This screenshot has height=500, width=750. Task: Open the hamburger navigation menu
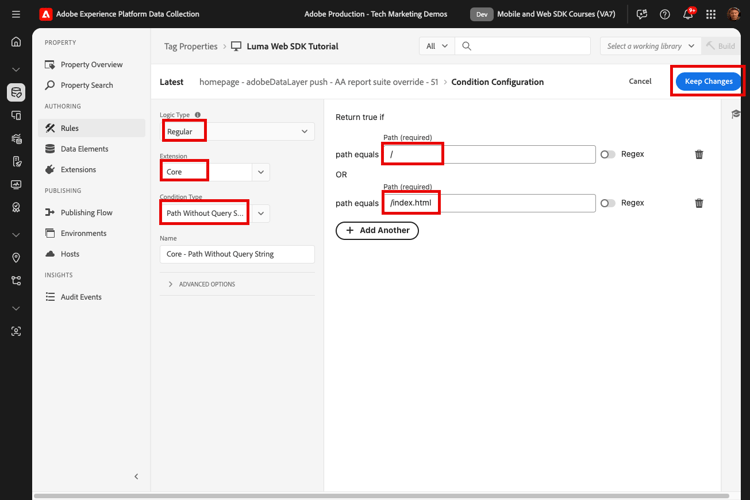(x=16, y=14)
